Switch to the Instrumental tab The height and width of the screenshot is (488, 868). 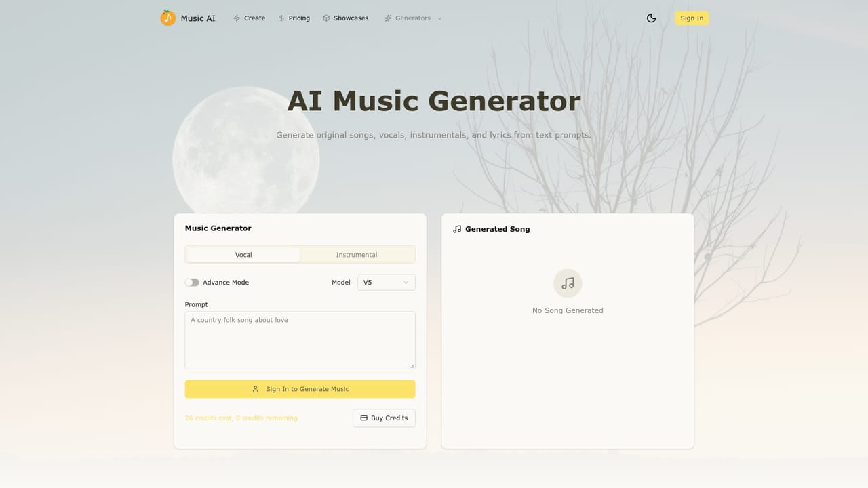357,255
